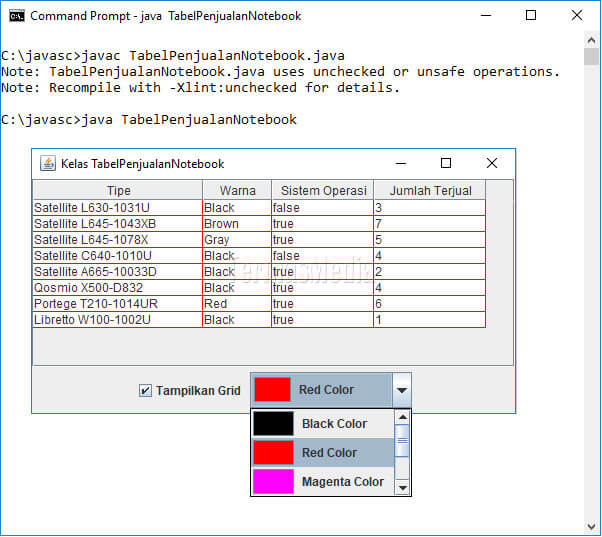Viewport: 602px width, 537px height.
Task: Select the Satellite C640-1010U cell
Action: coord(117,256)
